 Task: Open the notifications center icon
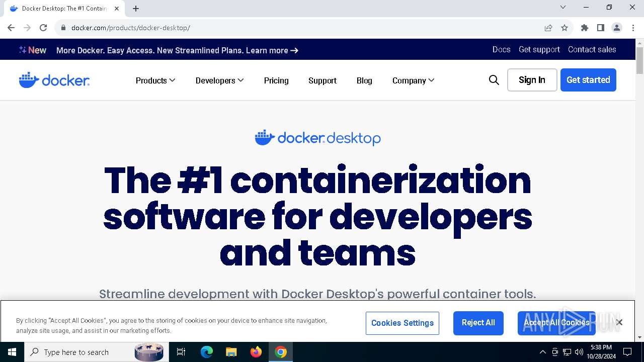pos(627,352)
